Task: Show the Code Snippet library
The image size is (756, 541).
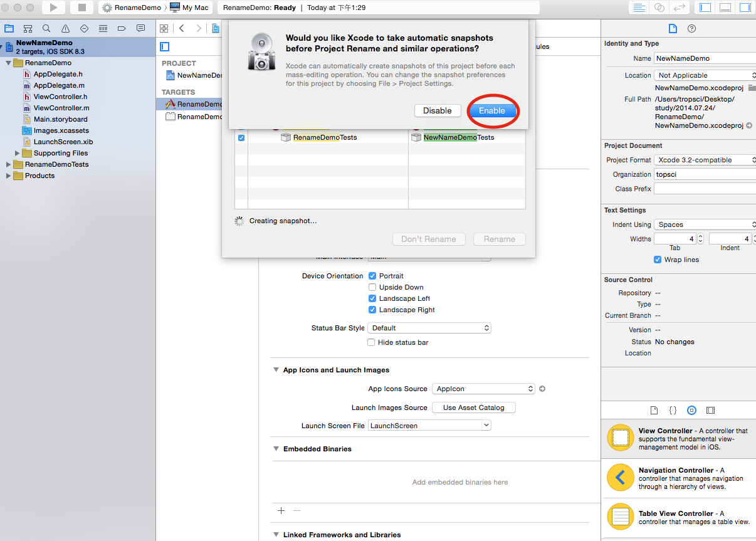Action: (673, 411)
